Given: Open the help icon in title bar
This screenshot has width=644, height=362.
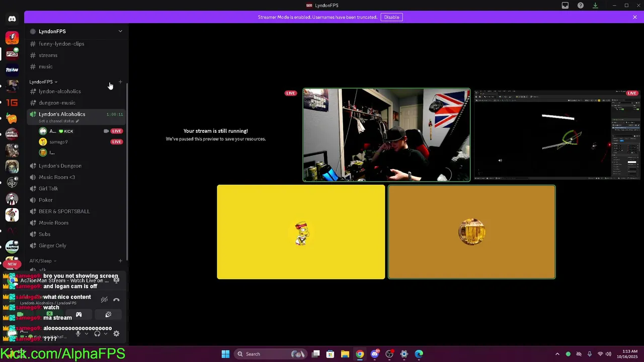Looking at the screenshot, I should [581, 6].
